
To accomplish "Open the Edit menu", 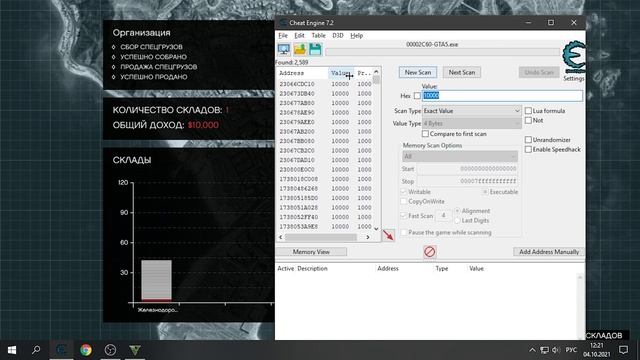I will 299,36.
